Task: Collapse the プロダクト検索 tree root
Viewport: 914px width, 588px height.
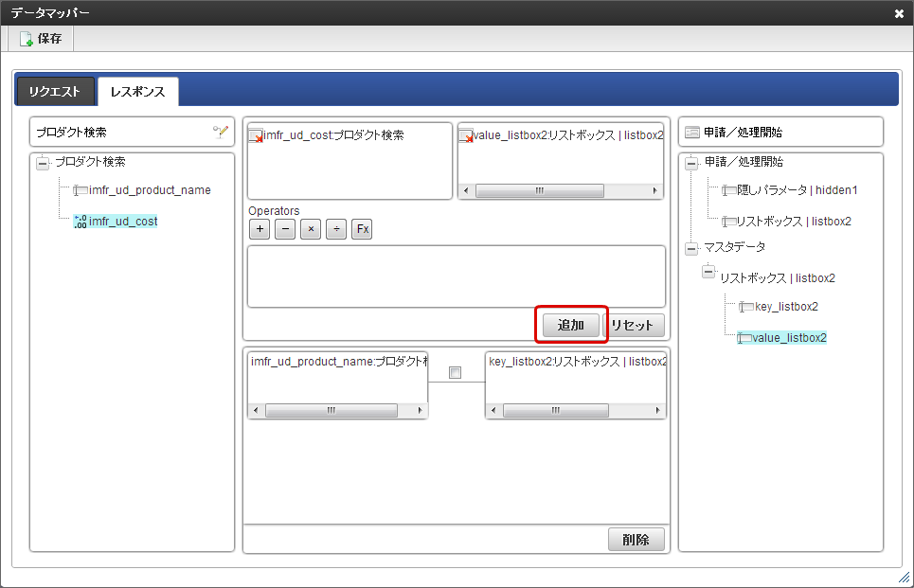Action: coord(43,163)
